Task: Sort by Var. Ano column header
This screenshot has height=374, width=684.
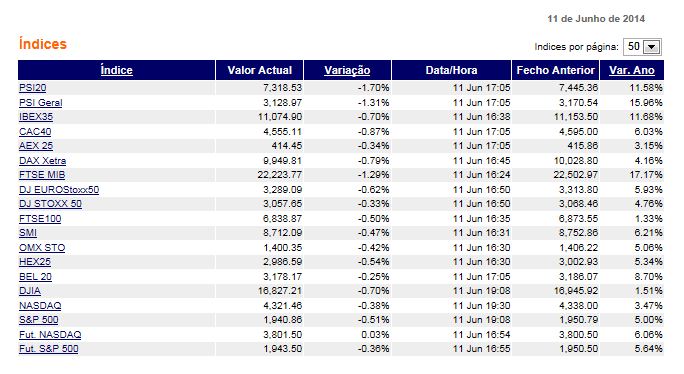Action: point(632,70)
